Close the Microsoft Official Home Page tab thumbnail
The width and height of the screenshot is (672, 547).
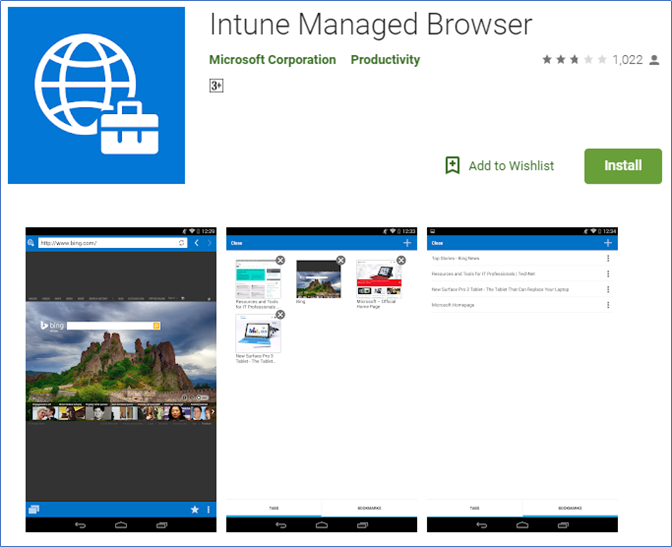(x=401, y=260)
